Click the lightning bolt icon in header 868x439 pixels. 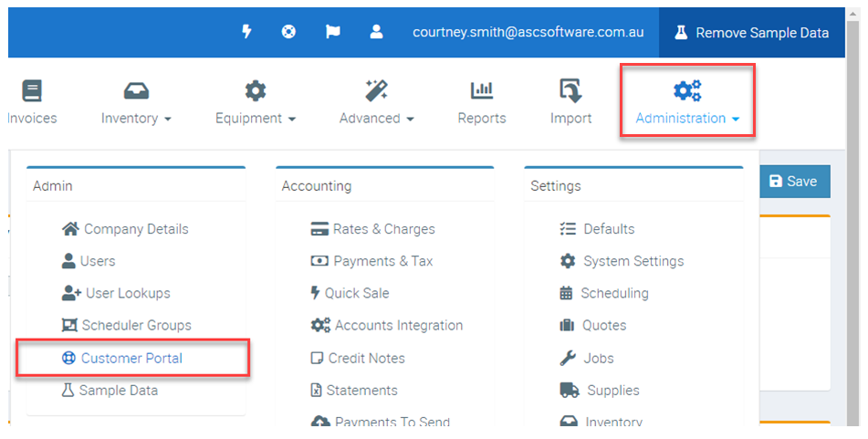pyautogui.click(x=246, y=32)
